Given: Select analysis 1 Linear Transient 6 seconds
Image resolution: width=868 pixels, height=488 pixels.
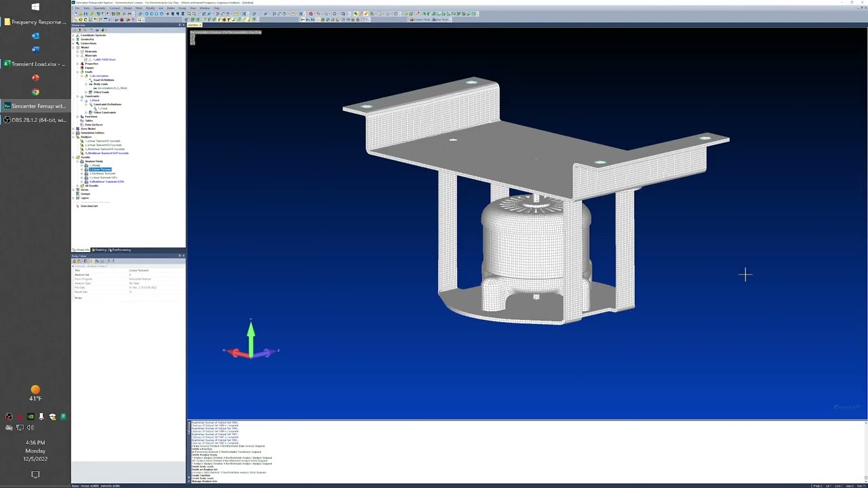Looking at the screenshot, I should click(102, 141).
